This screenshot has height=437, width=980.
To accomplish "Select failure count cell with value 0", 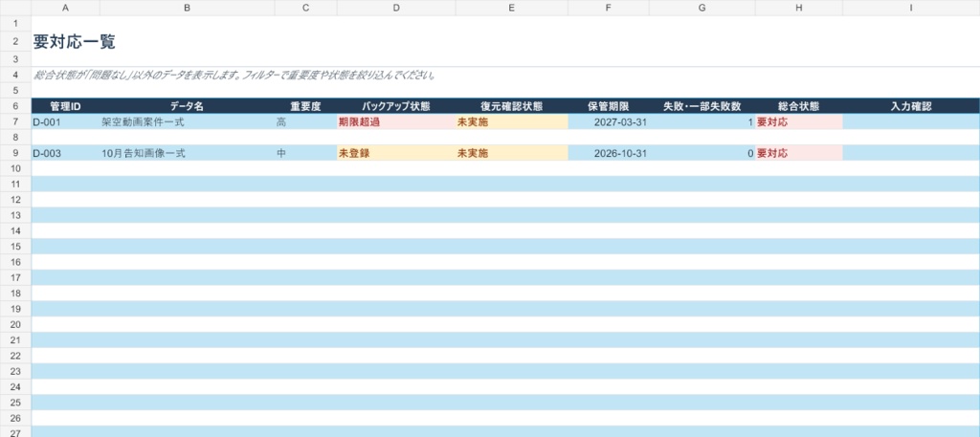I will coord(702,153).
